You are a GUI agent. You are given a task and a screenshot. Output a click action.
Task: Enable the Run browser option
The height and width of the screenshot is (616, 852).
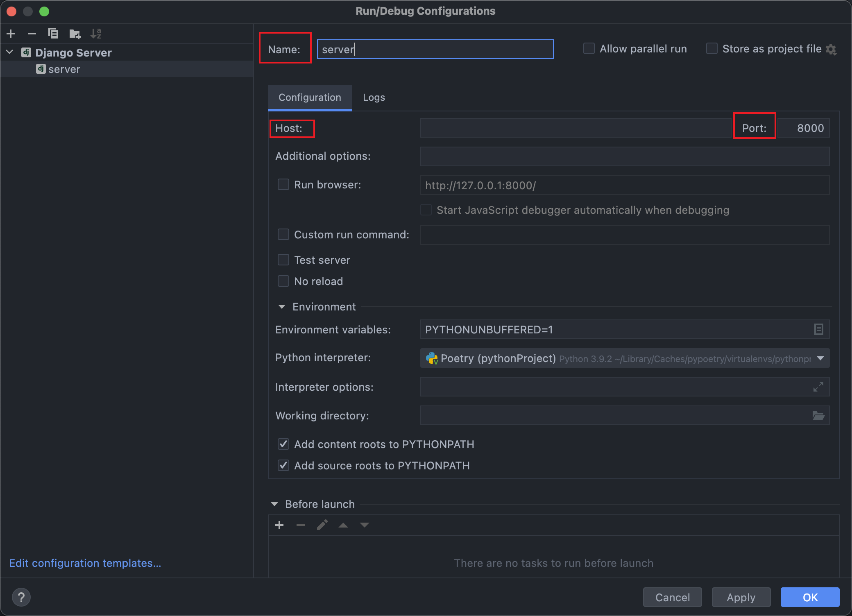pos(283,184)
